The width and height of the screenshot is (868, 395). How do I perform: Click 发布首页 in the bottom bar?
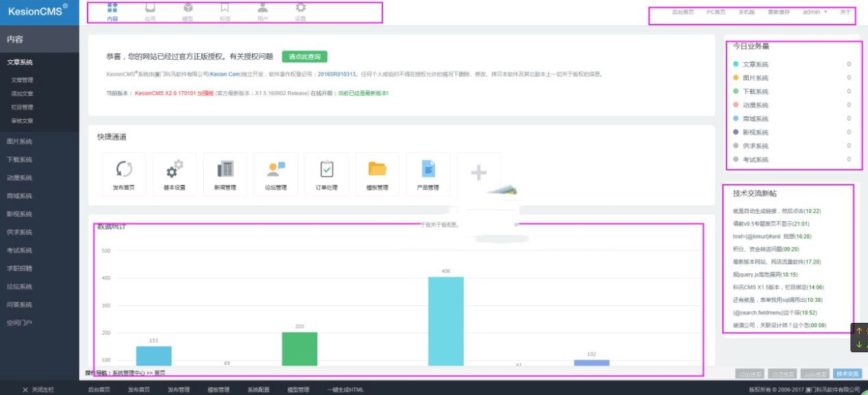(x=139, y=389)
